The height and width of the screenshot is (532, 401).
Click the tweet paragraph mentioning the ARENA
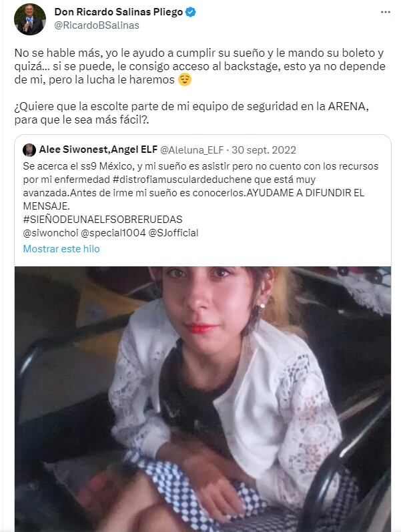191,113
